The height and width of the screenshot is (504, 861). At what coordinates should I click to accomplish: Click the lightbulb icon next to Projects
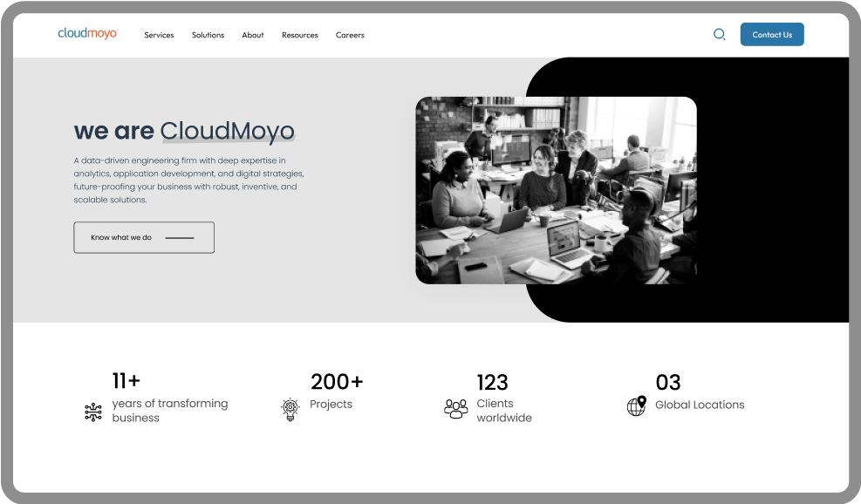290,410
